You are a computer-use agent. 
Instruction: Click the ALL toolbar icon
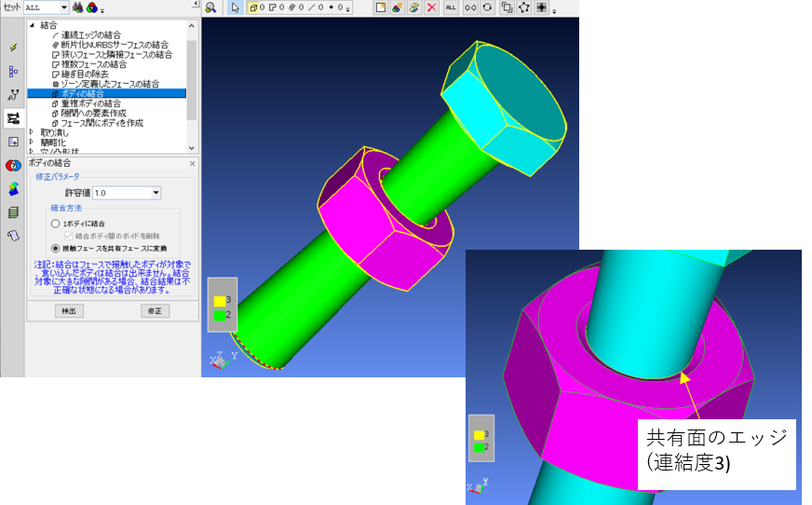(x=451, y=7)
